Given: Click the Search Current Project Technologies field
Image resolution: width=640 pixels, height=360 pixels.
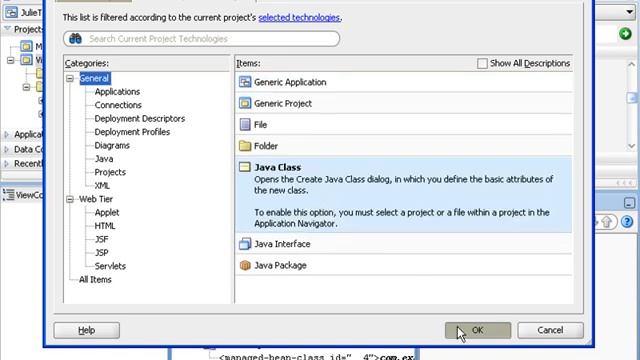Looking at the screenshot, I should pyautogui.click(x=202, y=39).
